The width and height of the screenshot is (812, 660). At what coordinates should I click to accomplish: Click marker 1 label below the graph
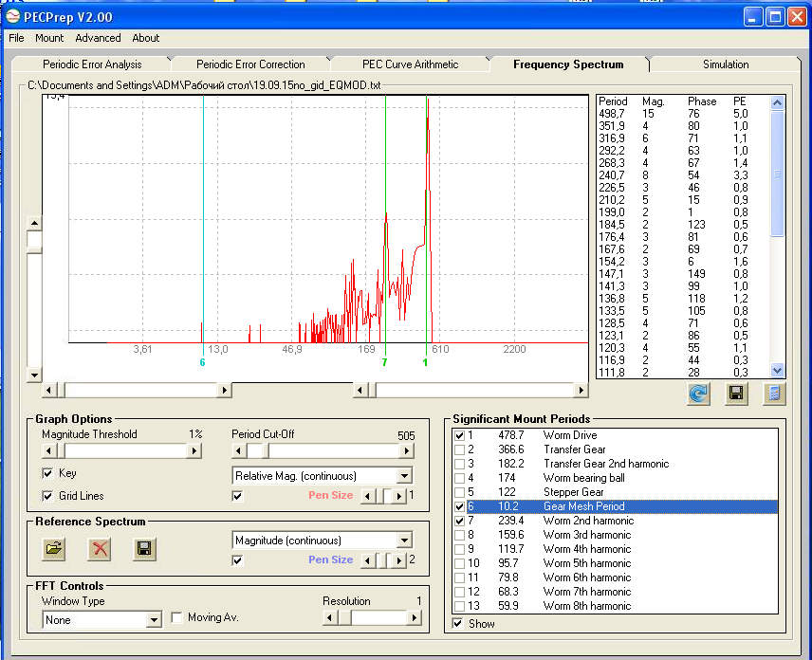425,362
